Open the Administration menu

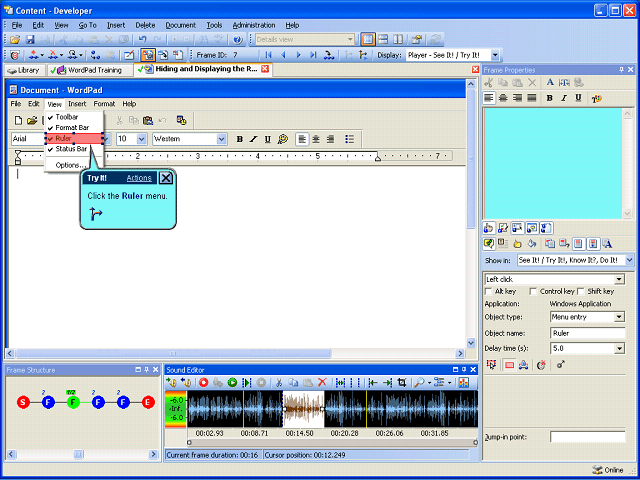[254, 25]
